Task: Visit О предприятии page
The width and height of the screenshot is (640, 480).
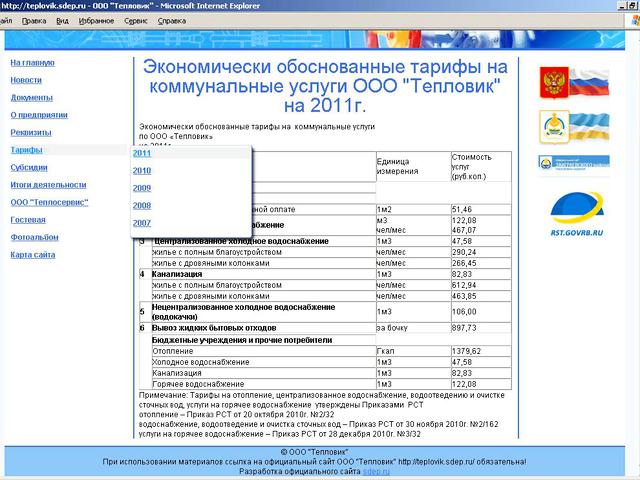Action: (x=39, y=115)
